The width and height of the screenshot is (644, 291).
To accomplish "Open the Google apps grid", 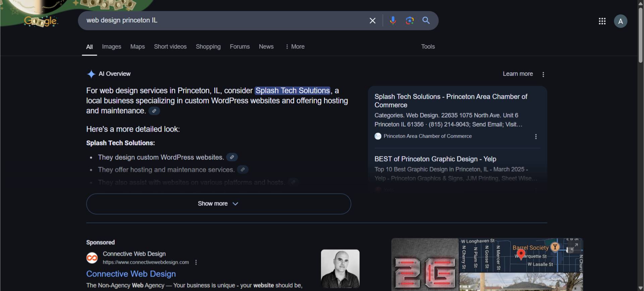I will 602,21.
